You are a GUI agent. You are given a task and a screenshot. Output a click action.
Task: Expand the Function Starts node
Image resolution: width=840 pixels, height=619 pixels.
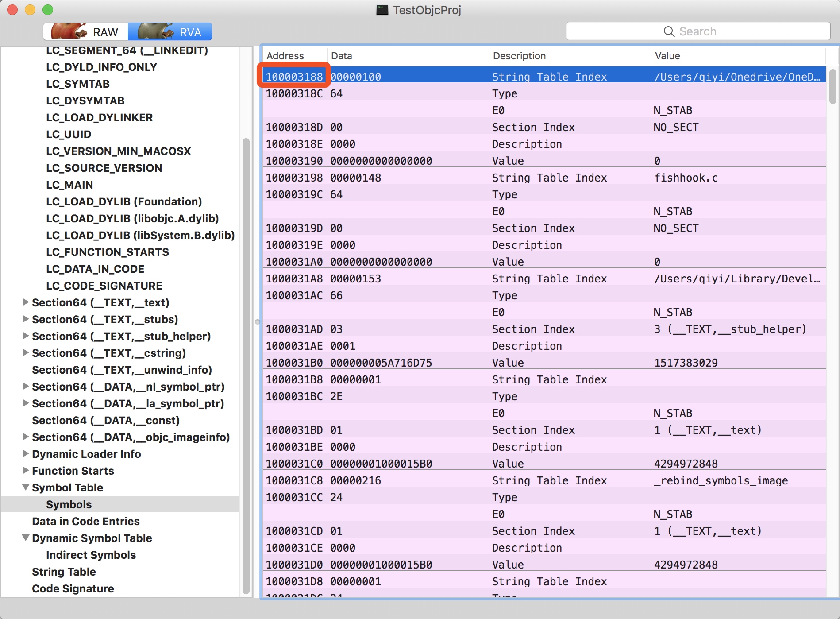[x=26, y=470]
